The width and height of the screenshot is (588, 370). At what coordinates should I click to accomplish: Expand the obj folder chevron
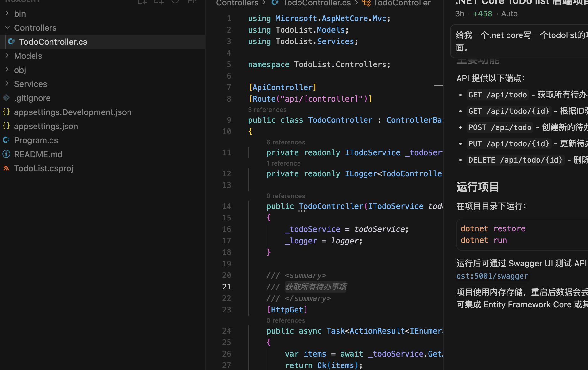[7, 70]
